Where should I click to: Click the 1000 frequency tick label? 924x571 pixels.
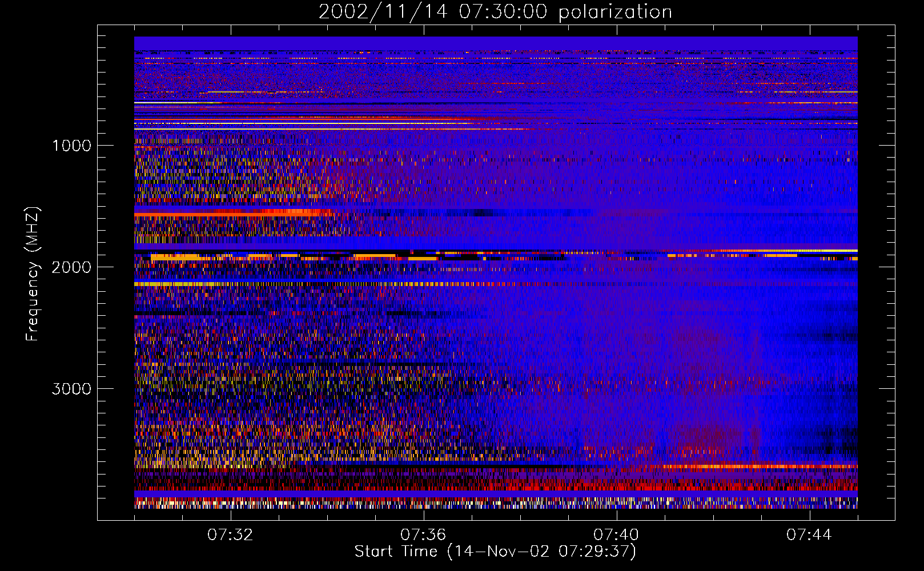tap(72, 146)
